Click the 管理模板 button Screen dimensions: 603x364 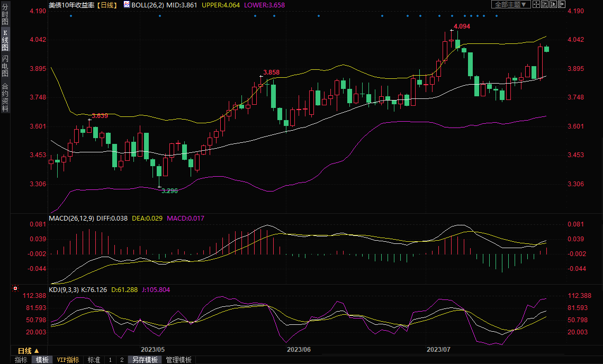[x=179, y=360]
